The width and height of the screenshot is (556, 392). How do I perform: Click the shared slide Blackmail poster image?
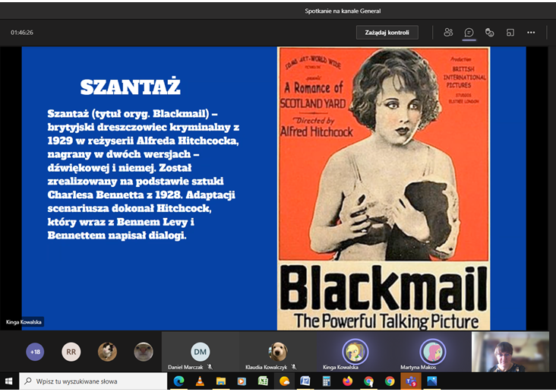(x=384, y=188)
